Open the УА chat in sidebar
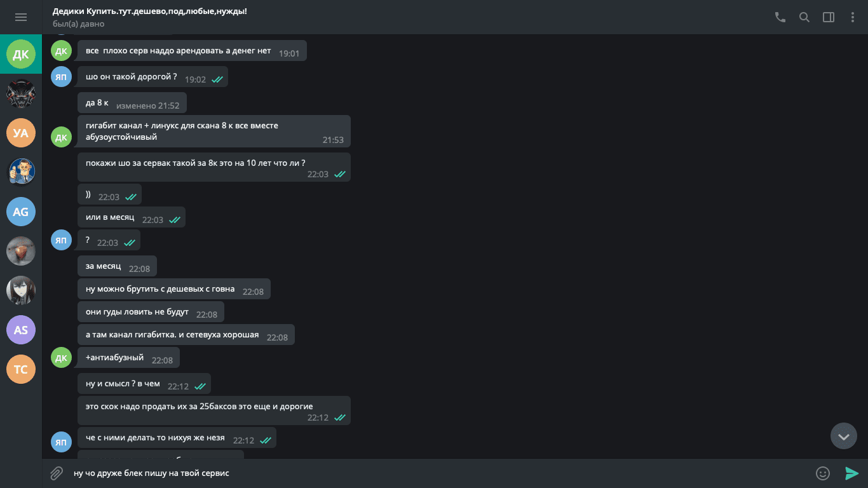Image resolution: width=868 pixels, height=488 pixels. (x=21, y=133)
